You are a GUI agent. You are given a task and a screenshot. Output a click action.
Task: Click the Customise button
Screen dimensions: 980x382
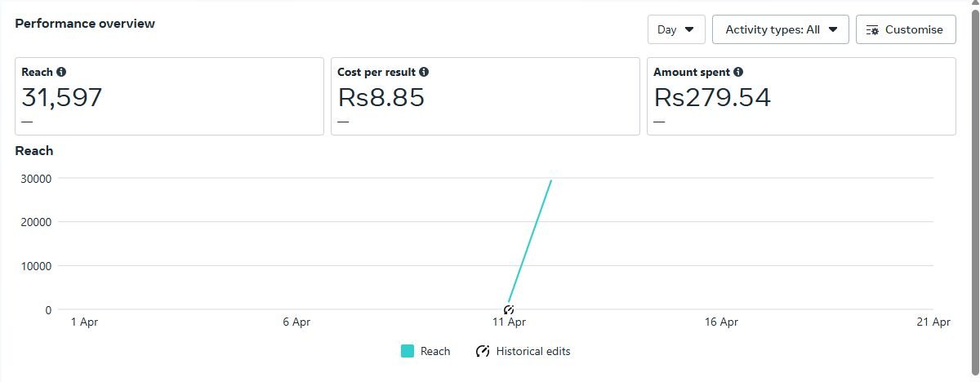click(x=906, y=29)
